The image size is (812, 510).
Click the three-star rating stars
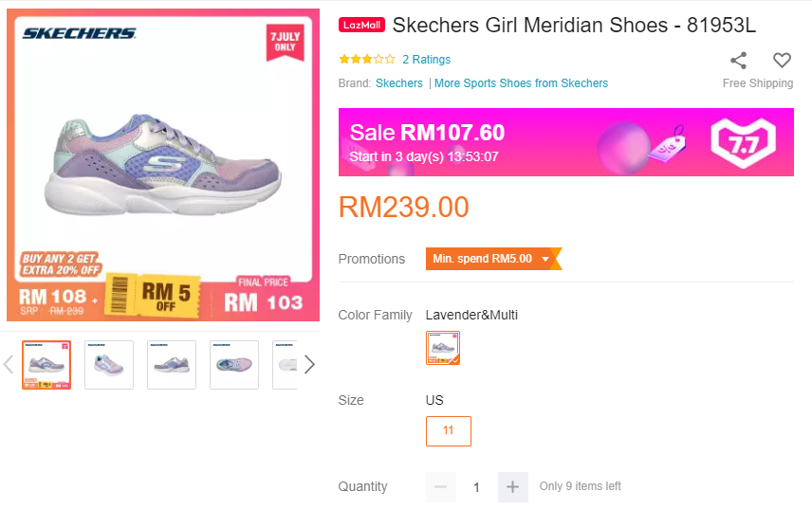coord(367,59)
